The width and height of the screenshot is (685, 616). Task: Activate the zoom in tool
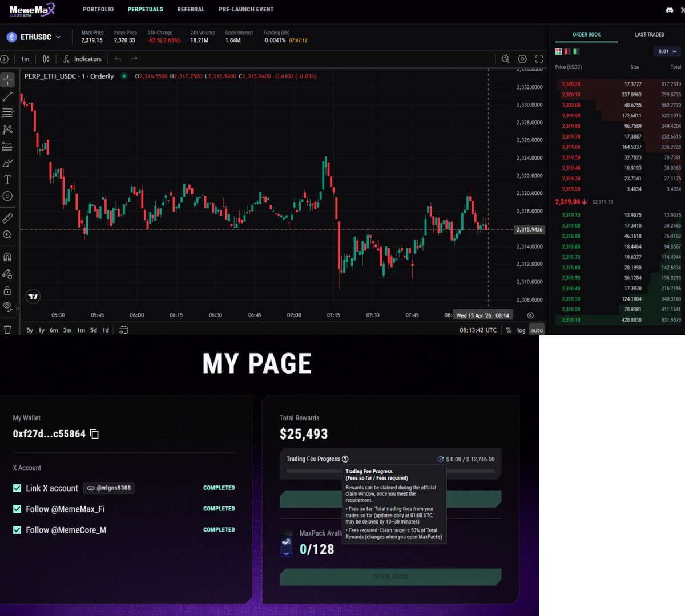[x=7, y=234]
